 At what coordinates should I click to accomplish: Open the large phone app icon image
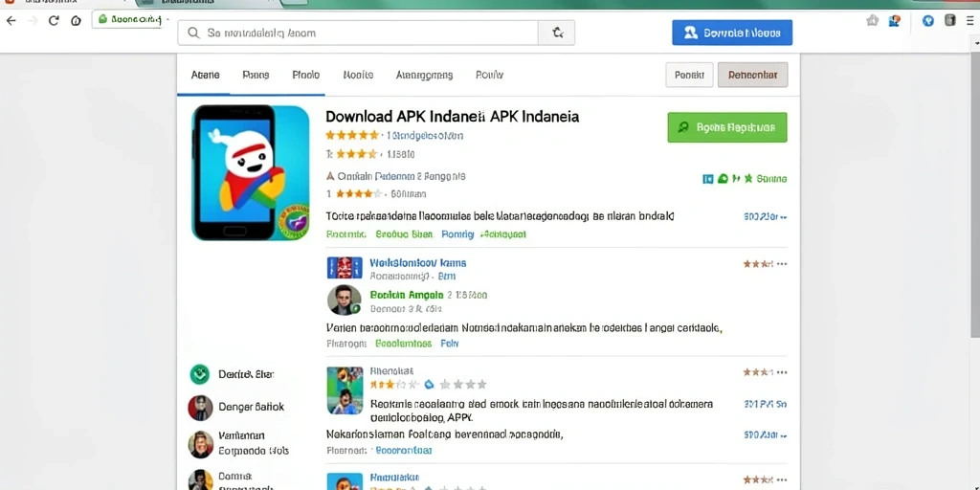tap(250, 172)
